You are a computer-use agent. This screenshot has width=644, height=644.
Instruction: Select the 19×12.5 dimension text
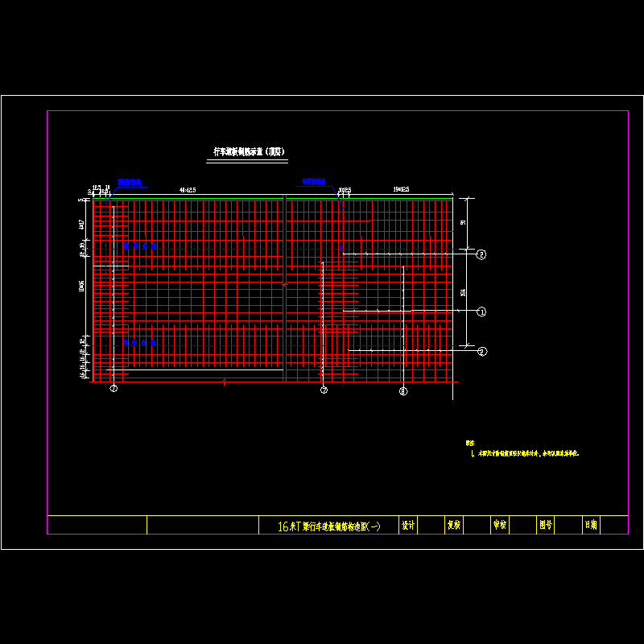tap(401, 189)
